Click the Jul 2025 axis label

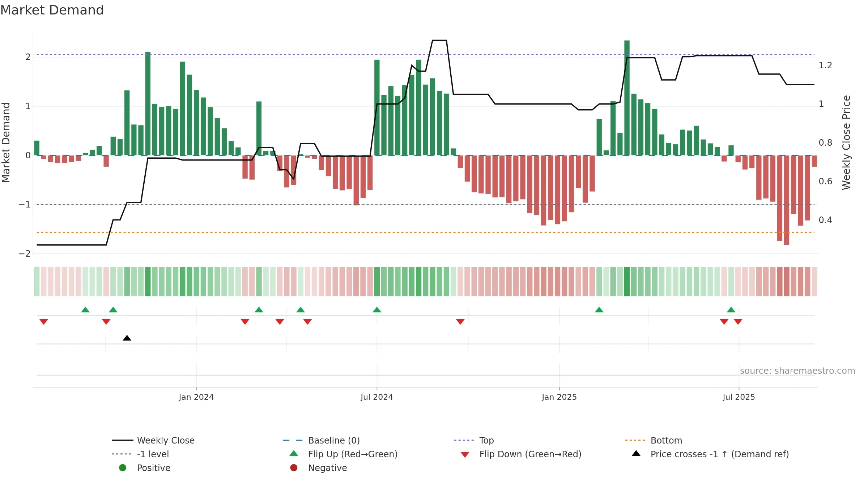[739, 397]
